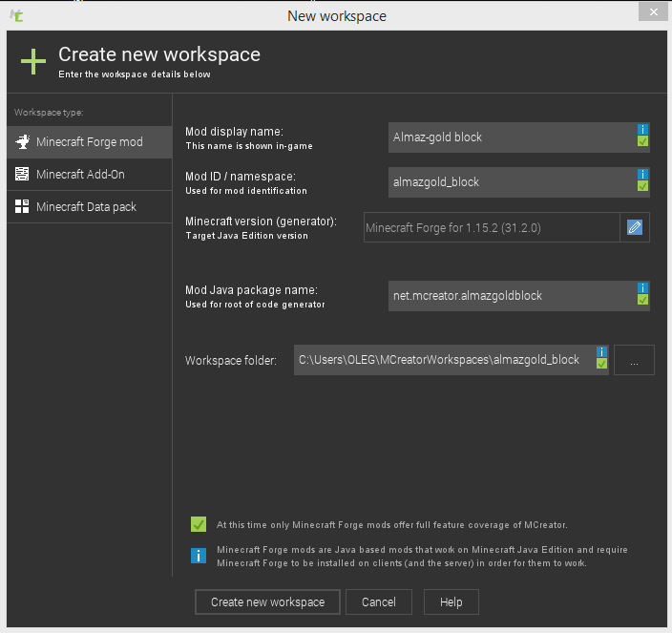This screenshot has height=633, width=672.
Task: Click the Cancel button
Action: tap(378, 602)
